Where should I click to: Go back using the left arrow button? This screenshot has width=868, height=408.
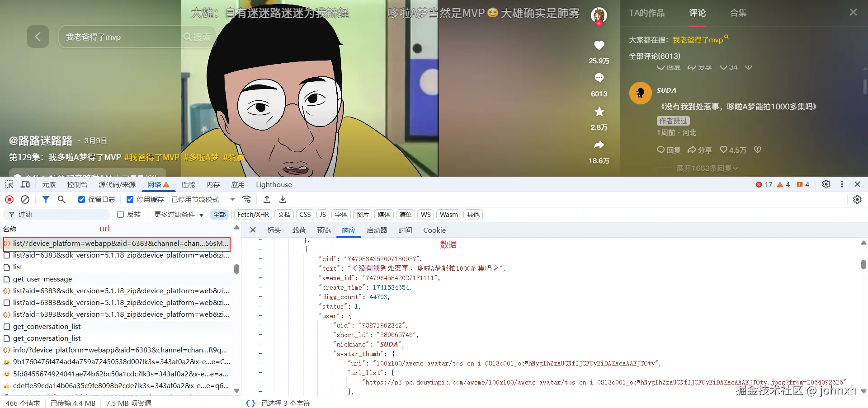(x=38, y=37)
